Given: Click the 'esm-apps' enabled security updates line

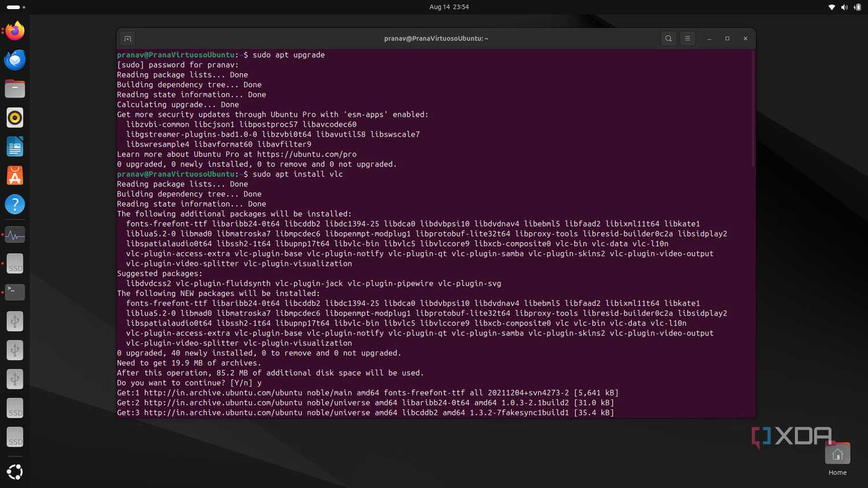Looking at the screenshot, I should click(x=273, y=114).
